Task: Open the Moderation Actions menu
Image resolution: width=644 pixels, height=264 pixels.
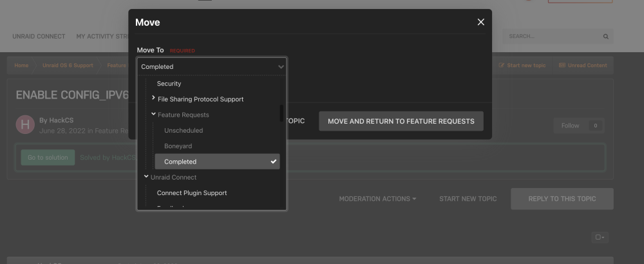Action: tap(377, 199)
